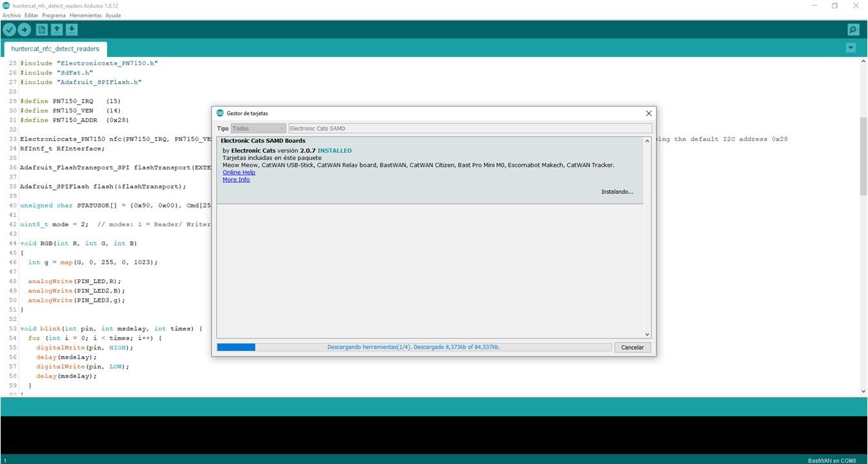Click the line '#define PN7150_IRQ (15)'

point(70,101)
